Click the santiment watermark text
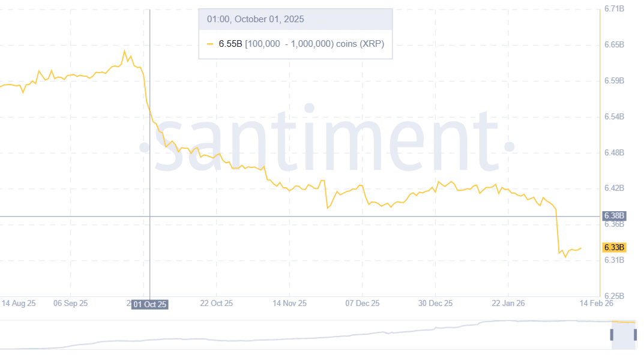Screen dimensions: 644x357 point(327,138)
